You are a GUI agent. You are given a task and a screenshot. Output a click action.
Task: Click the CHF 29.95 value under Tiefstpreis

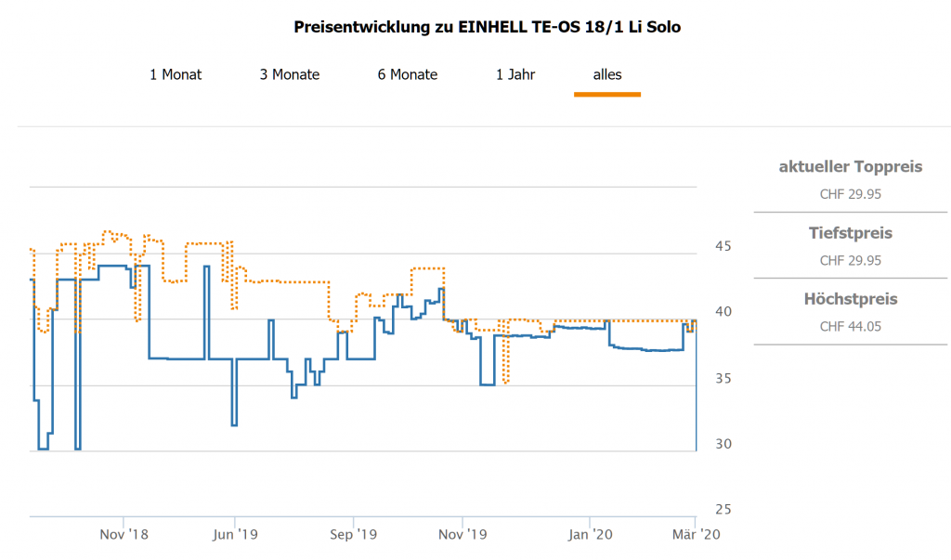coord(850,260)
